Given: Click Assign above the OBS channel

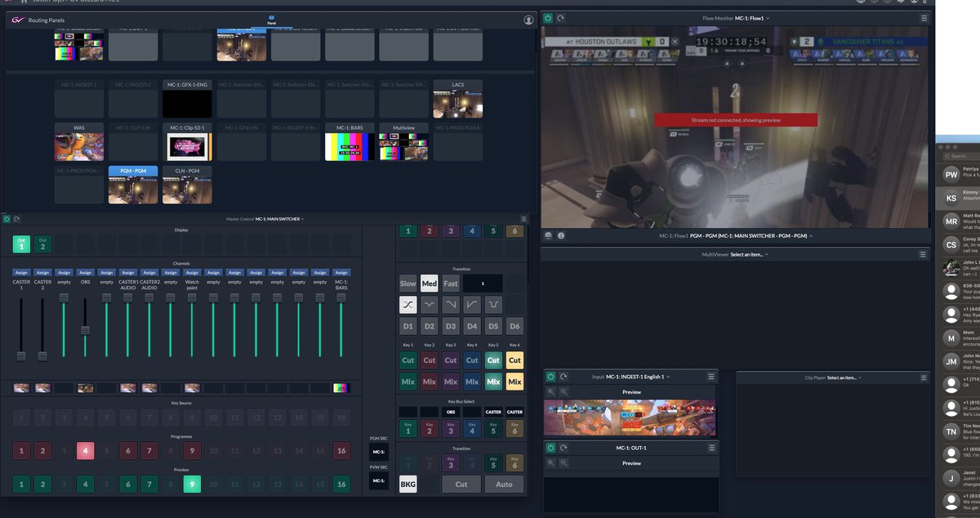Looking at the screenshot, I should point(85,273).
